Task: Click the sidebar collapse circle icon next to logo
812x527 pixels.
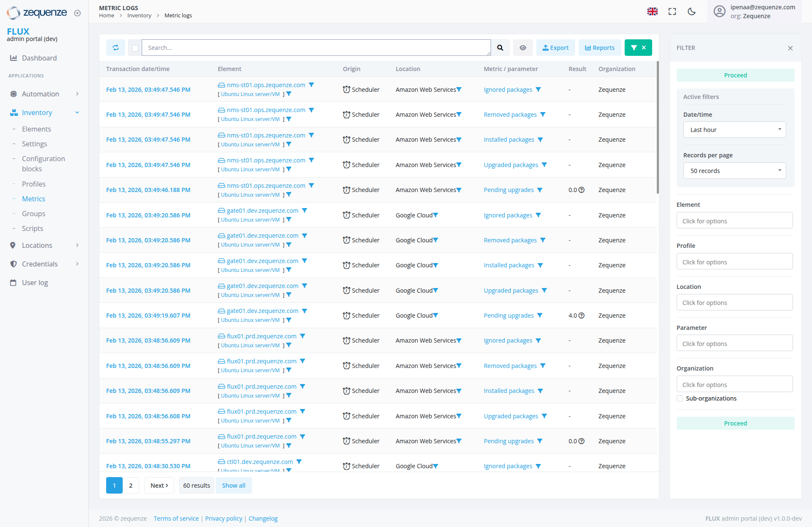Action: click(77, 13)
